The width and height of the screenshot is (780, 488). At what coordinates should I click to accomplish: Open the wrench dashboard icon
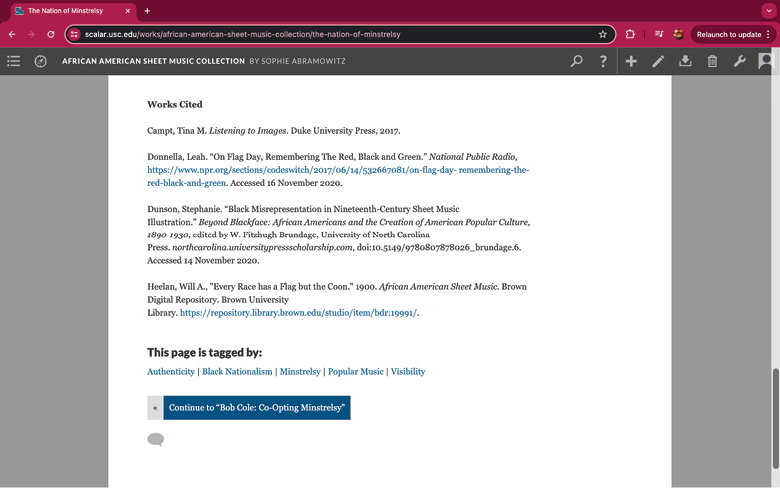[x=740, y=61]
